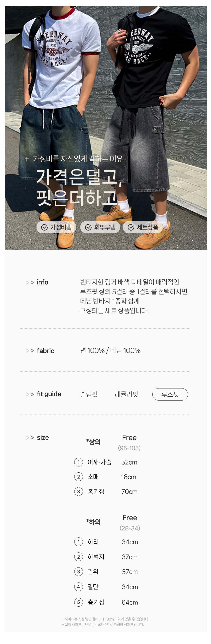The height and width of the screenshot is (644, 211).
Task: Select the 슬림핏 fit option
Action: [89, 394]
